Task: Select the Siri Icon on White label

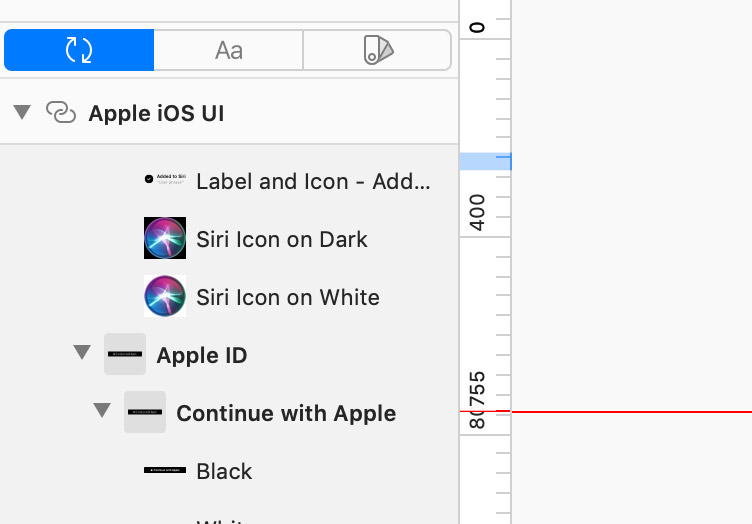Action: pyautogui.click(x=288, y=297)
